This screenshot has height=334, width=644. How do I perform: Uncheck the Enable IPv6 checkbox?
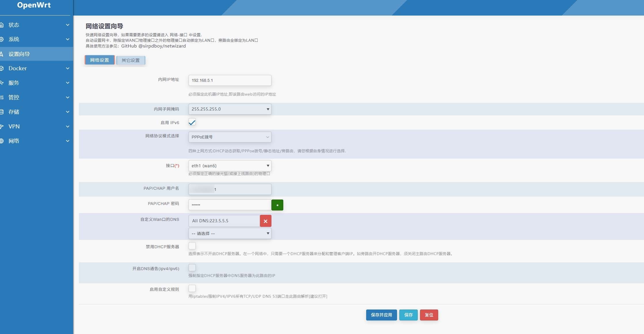point(192,122)
